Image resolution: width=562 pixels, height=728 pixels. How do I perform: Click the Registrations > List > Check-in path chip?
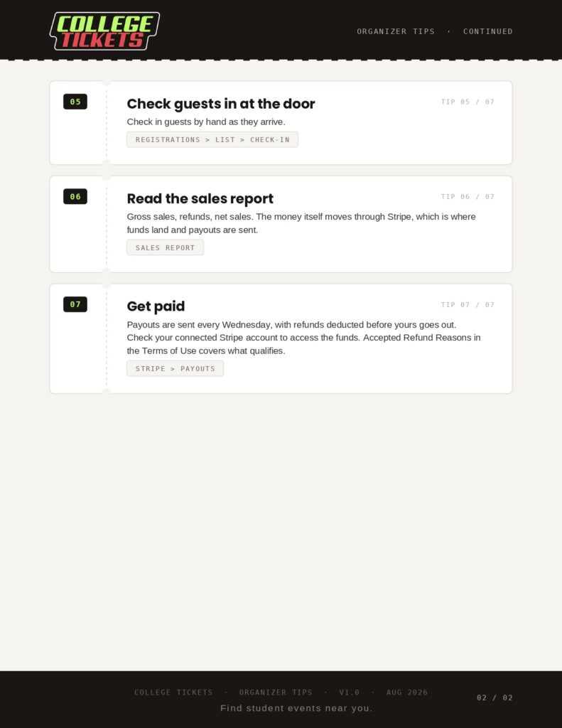point(212,140)
